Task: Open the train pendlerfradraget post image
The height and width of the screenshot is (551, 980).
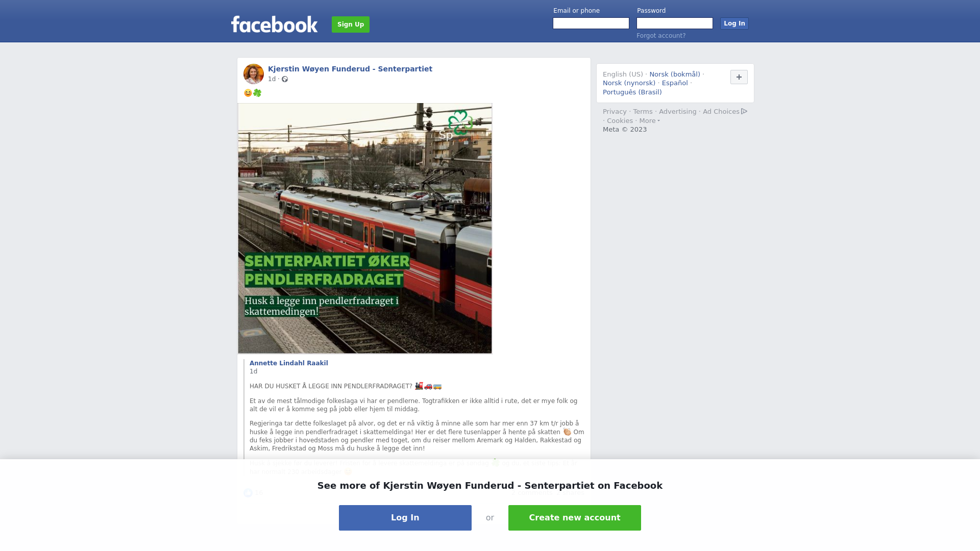Action: [365, 228]
